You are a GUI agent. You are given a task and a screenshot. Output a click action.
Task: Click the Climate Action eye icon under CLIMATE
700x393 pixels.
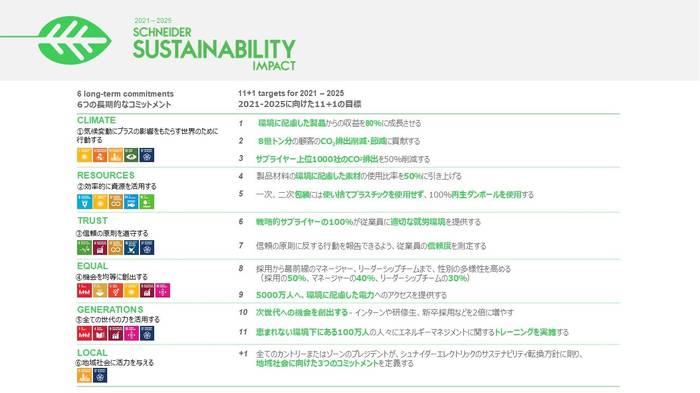click(x=131, y=155)
